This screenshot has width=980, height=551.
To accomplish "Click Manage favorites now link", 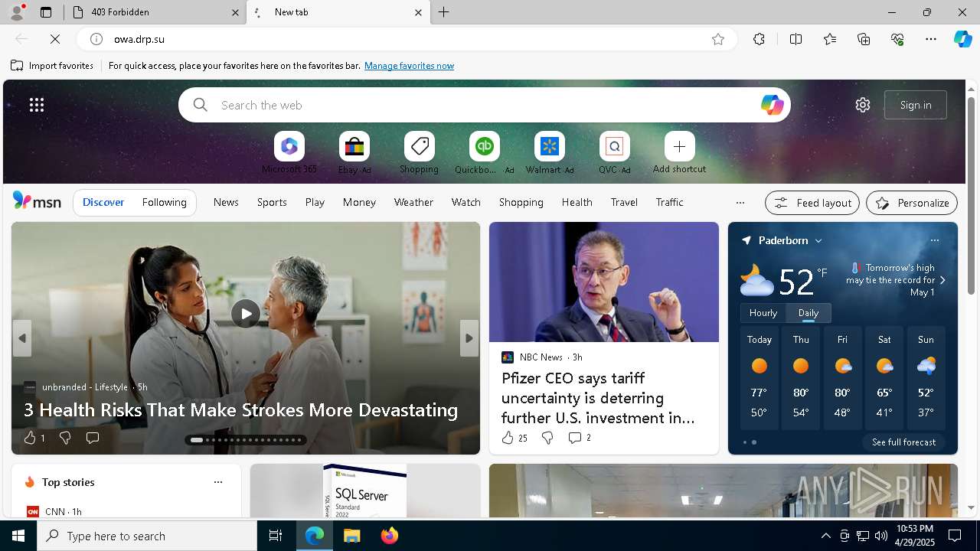I will (409, 66).
